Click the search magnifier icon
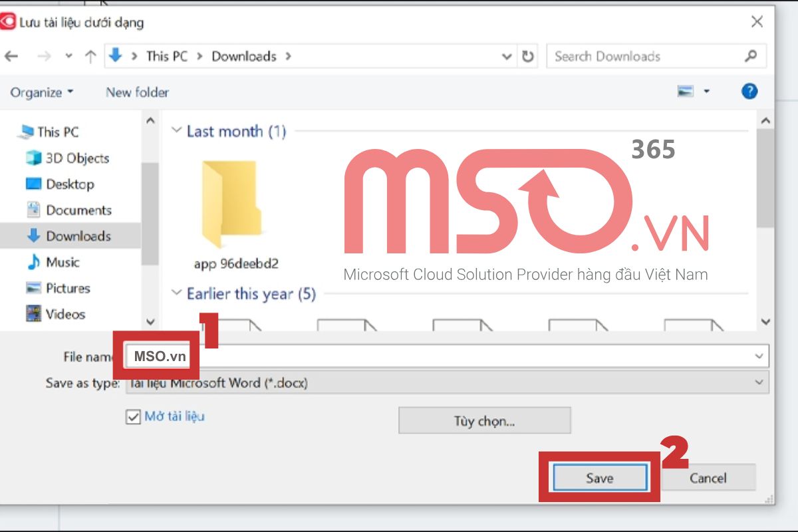This screenshot has width=798, height=532. [x=751, y=56]
